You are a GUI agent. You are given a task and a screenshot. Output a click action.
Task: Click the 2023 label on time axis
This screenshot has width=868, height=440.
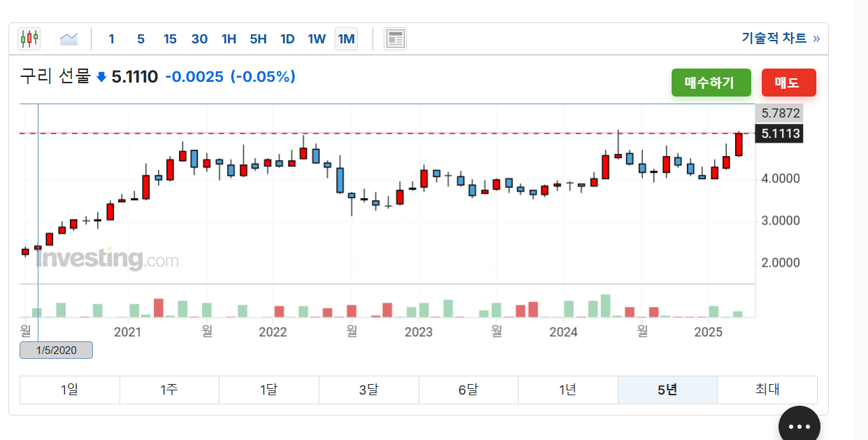(x=419, y=332)
